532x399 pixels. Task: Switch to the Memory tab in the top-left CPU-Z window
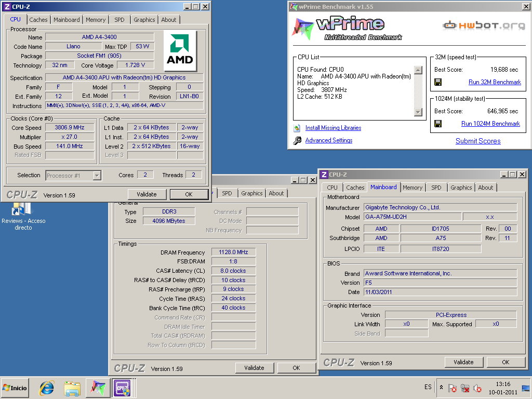point(96,20)
